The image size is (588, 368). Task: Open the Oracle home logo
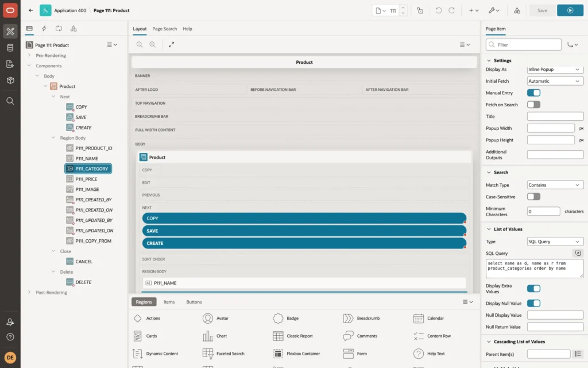click(10, 10)
